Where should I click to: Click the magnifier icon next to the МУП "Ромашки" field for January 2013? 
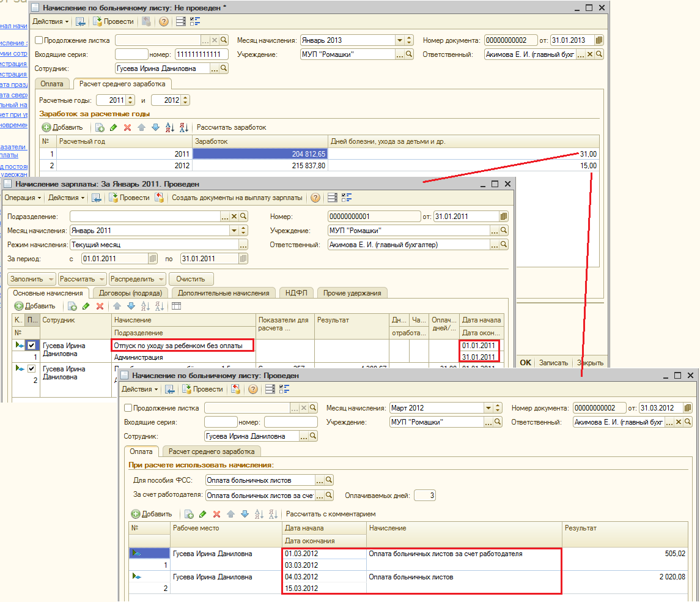point(410,54)
